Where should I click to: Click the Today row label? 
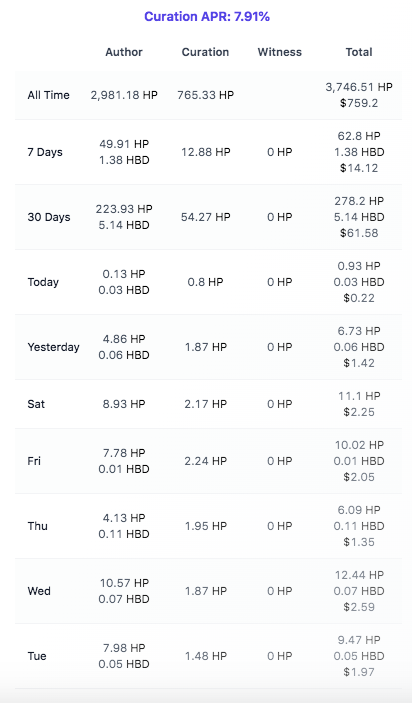43,282
